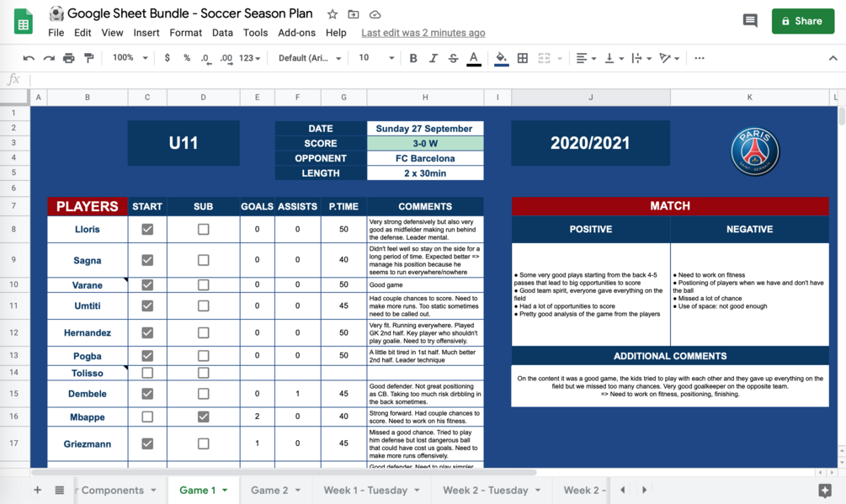
Task: Open the Format menu
Action: coord(185,33)
